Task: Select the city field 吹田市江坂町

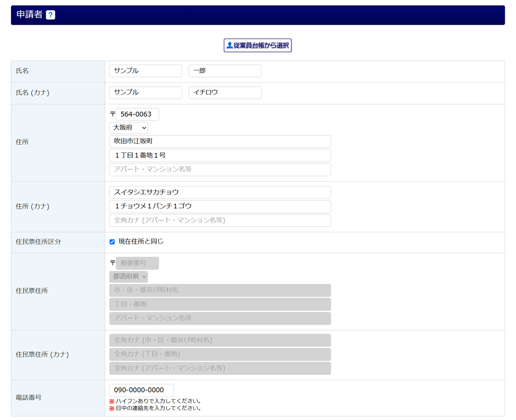Action: tap(220, 142)
